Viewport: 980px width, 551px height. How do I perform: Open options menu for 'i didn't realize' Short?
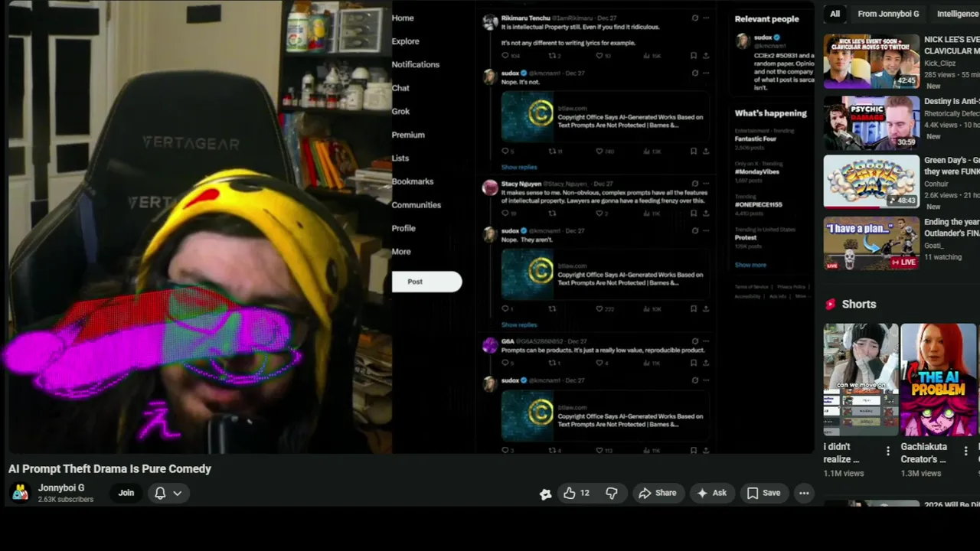pos(888,452)
